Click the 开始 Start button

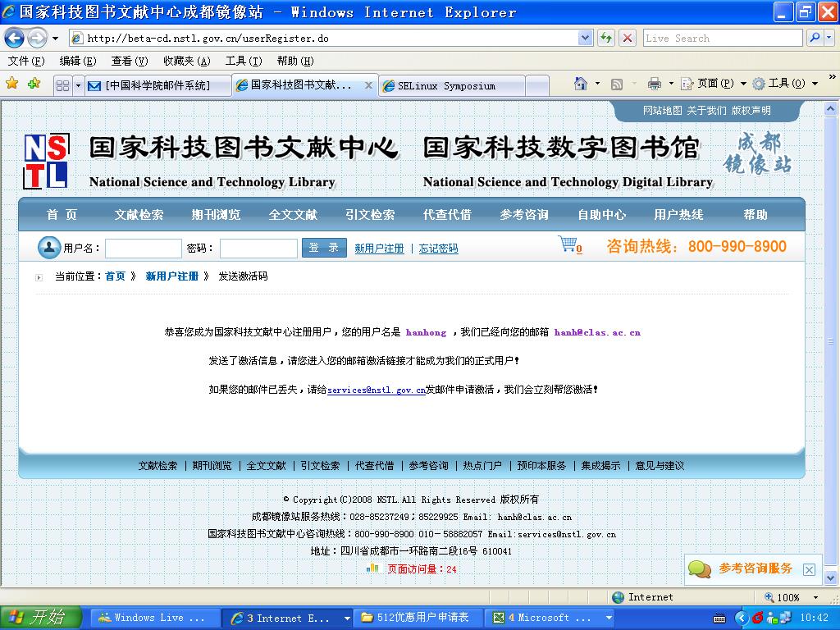tap(41, 618)
